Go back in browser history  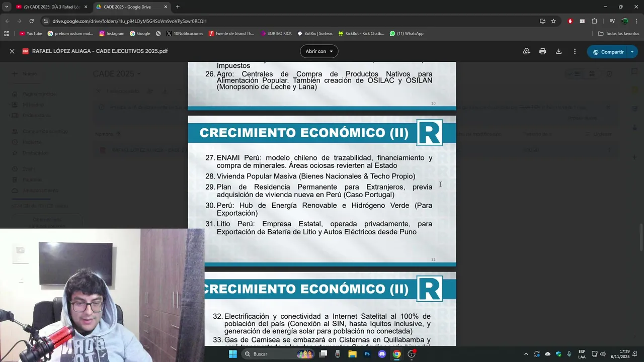pos(7,21)
